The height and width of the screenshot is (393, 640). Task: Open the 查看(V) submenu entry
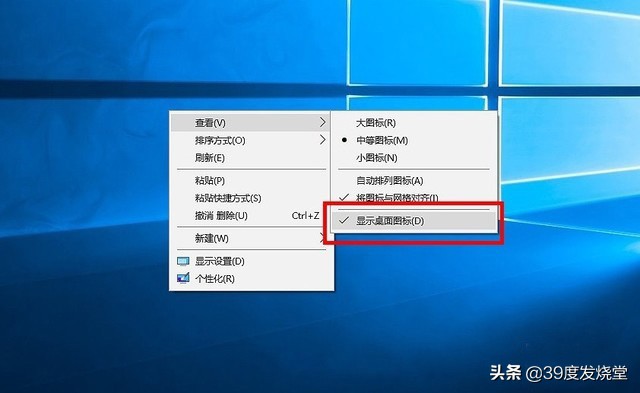click(250, 123)
